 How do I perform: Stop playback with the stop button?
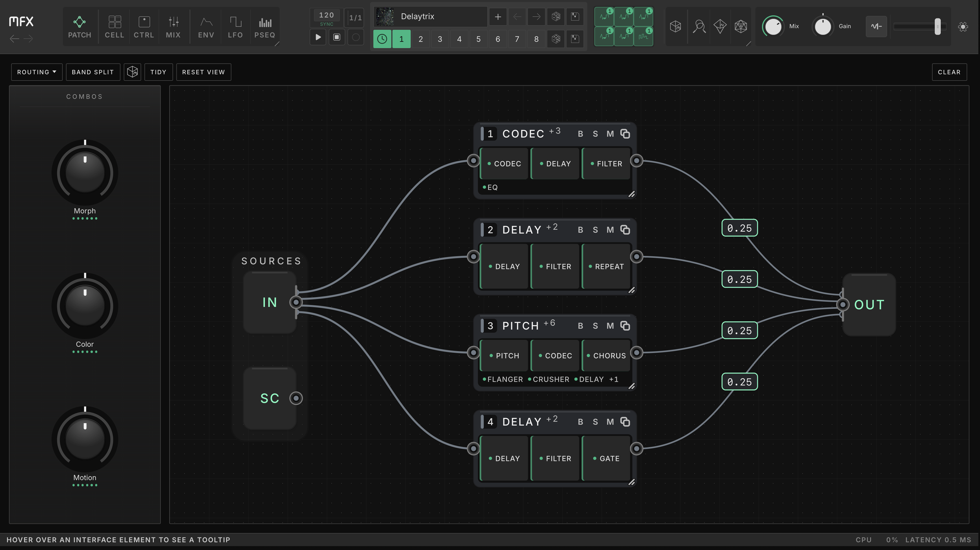337,37
